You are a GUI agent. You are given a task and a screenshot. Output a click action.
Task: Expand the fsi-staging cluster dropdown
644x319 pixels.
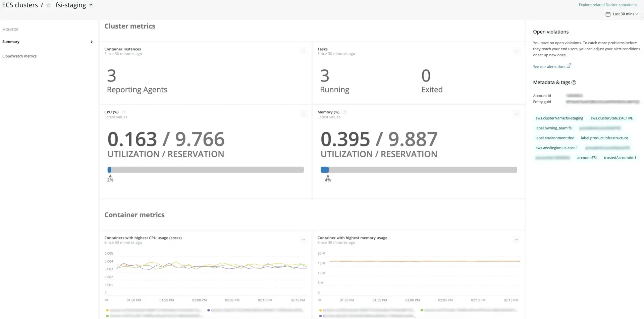[x=91, y=5]
